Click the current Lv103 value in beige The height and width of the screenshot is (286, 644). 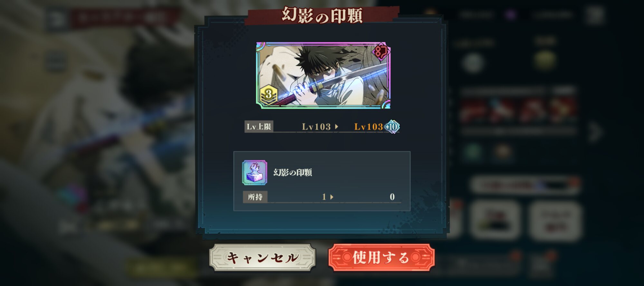point(316,127)
